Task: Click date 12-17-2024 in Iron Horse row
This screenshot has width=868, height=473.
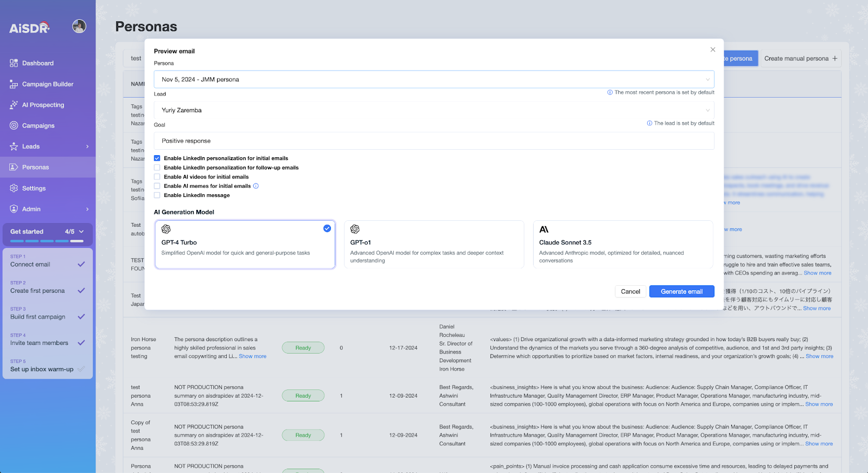Action: click(403, 348)
